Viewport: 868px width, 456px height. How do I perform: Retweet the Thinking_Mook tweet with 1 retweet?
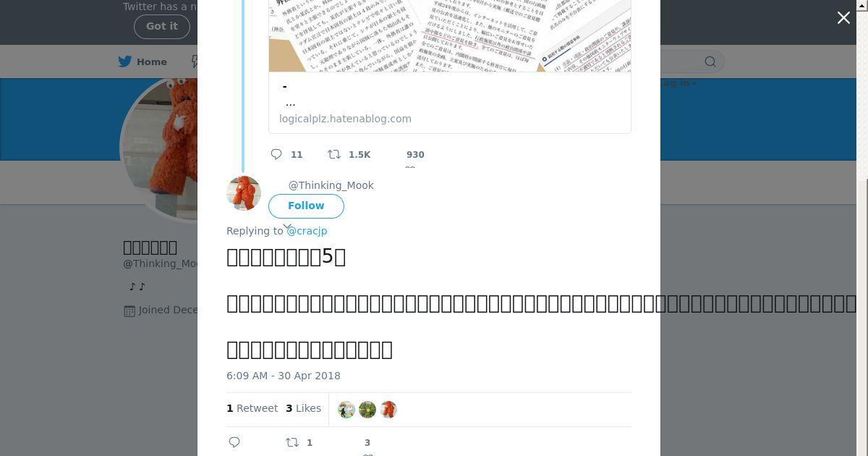(x=292, y=442)
